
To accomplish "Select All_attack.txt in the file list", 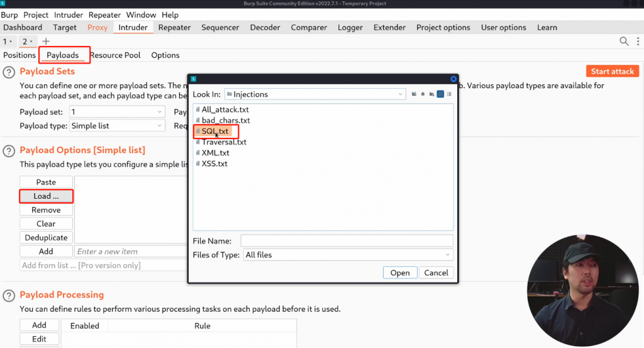I will pos(225,109).
